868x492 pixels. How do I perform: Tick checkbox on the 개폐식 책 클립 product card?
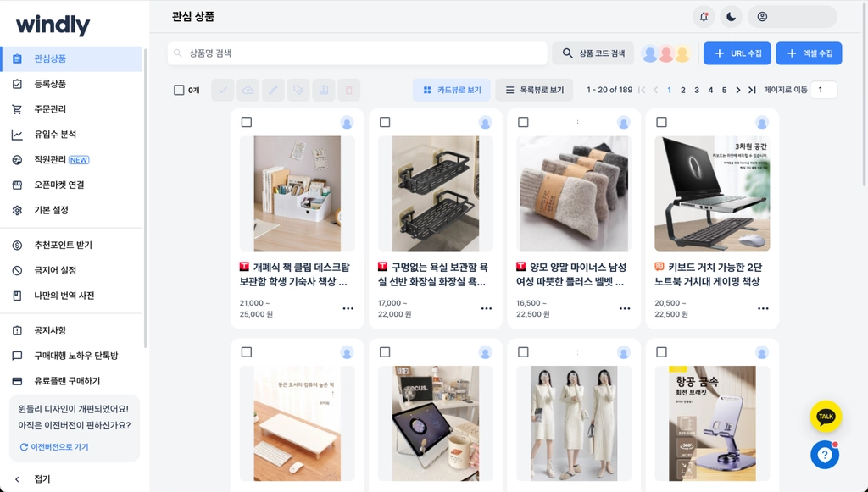click(x=247, y=122)
